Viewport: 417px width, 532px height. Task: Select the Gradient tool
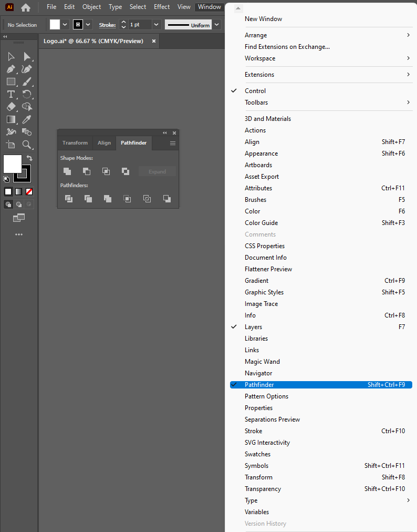coord(11,119)
